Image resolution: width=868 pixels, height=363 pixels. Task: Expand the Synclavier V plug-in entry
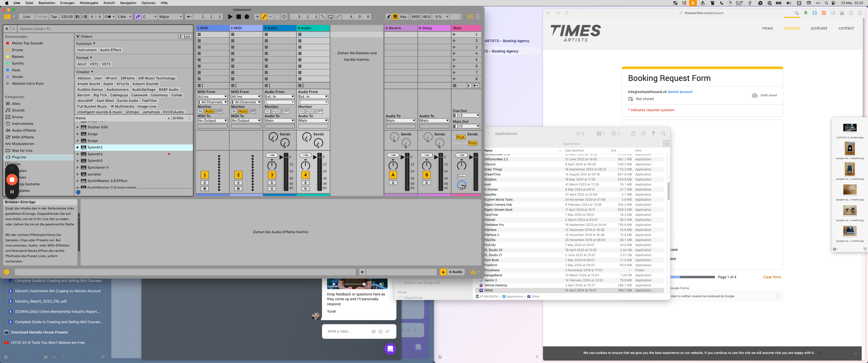(x=77, y=168)
